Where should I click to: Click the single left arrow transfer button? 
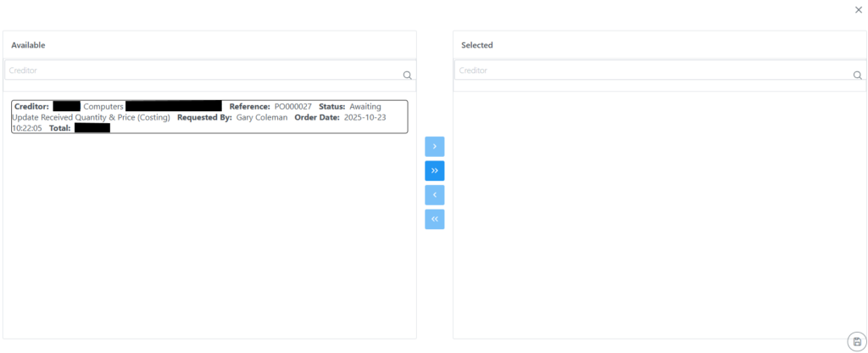pos(434,195)
